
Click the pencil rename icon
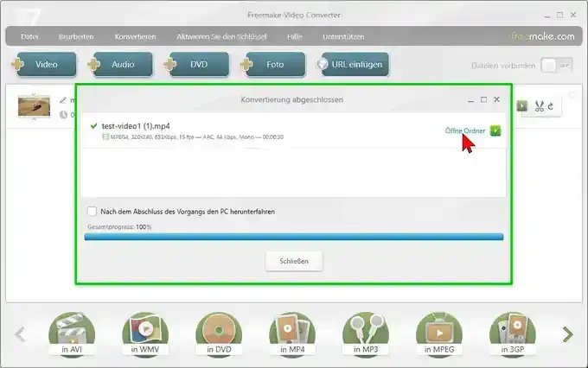(63, 100)
